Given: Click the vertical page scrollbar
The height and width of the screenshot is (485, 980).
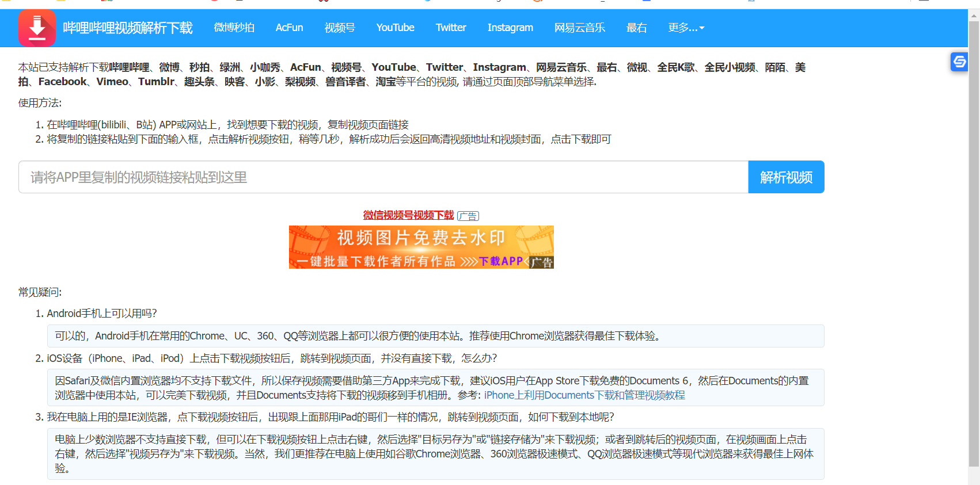Looking at the screenshot, I should 974,242.
